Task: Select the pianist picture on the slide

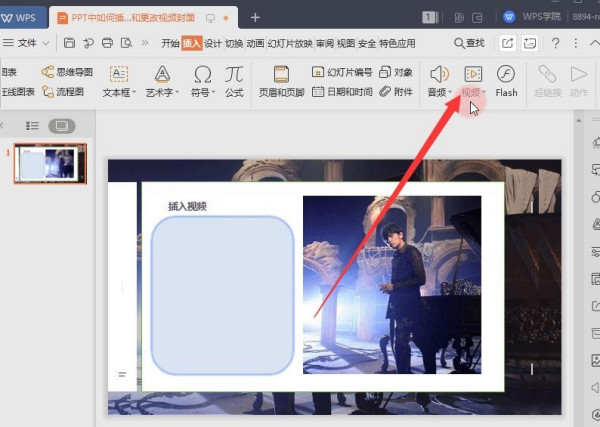Action: click(392, 285)
